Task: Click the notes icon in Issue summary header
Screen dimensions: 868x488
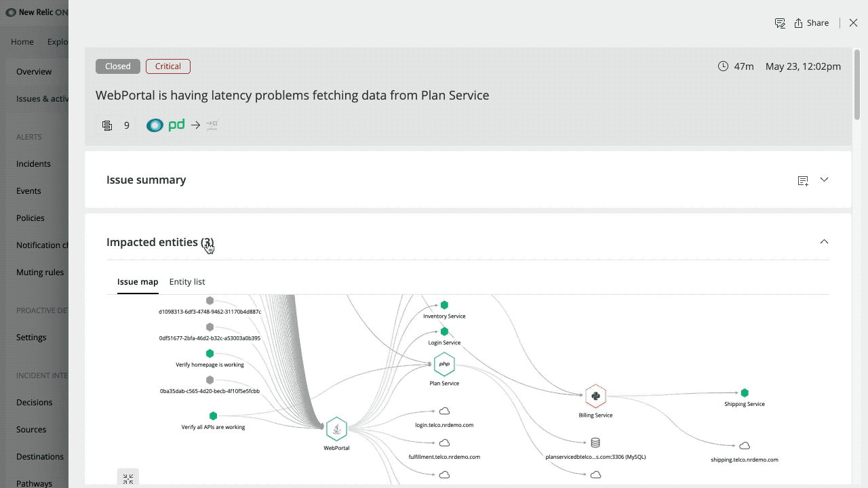Action: pyautogui.click(x=803, y=180)
